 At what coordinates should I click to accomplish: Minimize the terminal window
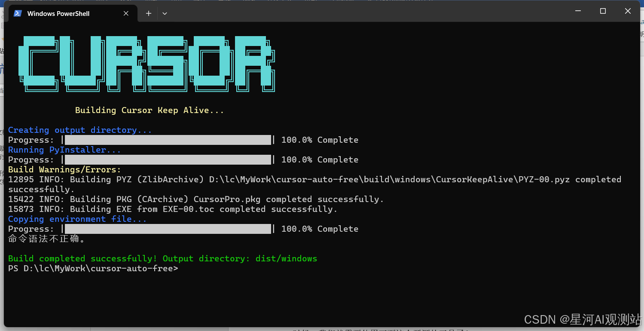coord(578,11)
